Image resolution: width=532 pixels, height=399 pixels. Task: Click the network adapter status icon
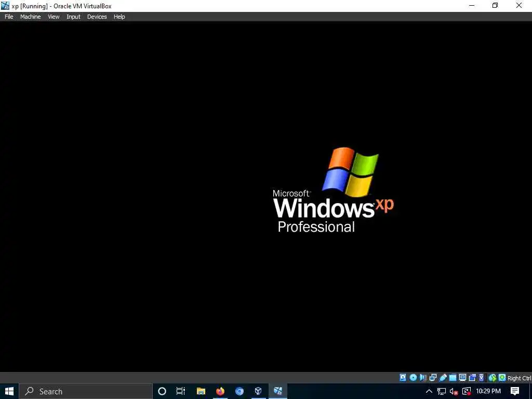click(x=433, y=378)
